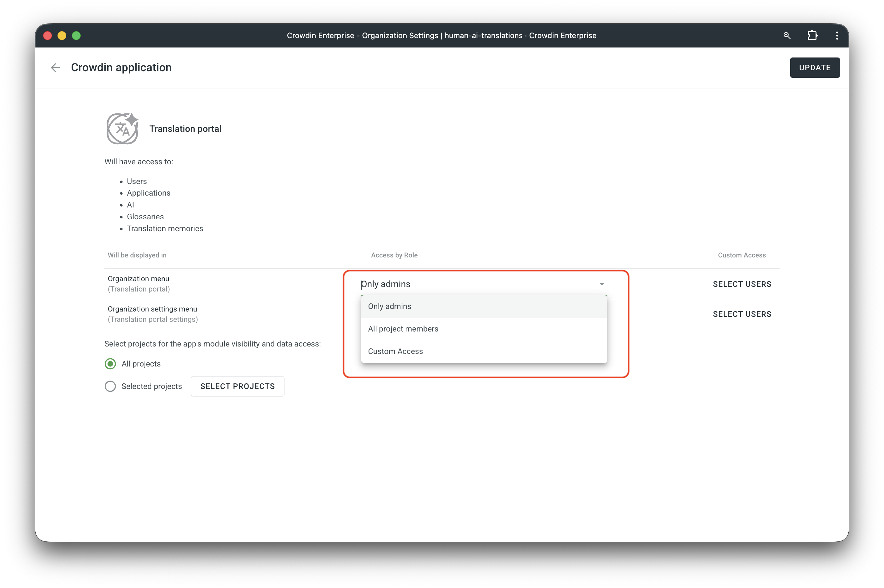Open the extensions puzzle icon
The image size is (884, 588).
812,36
